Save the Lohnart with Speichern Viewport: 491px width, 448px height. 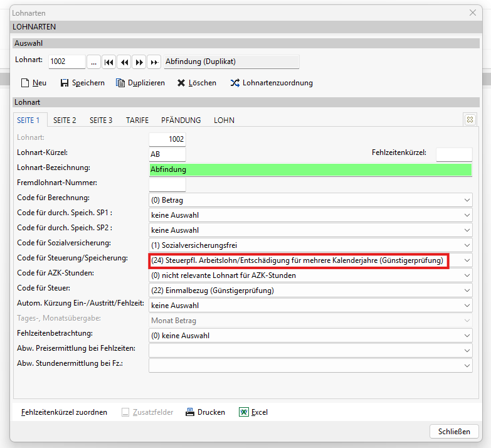(x=83, y=83)
